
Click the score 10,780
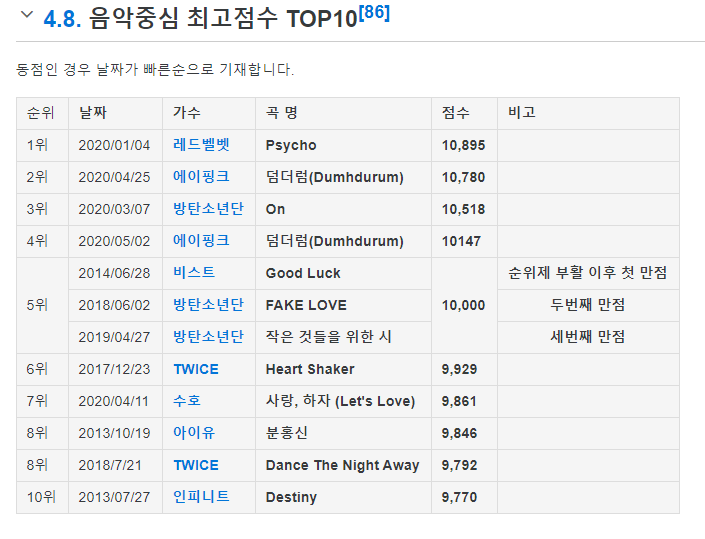(464, 177)
